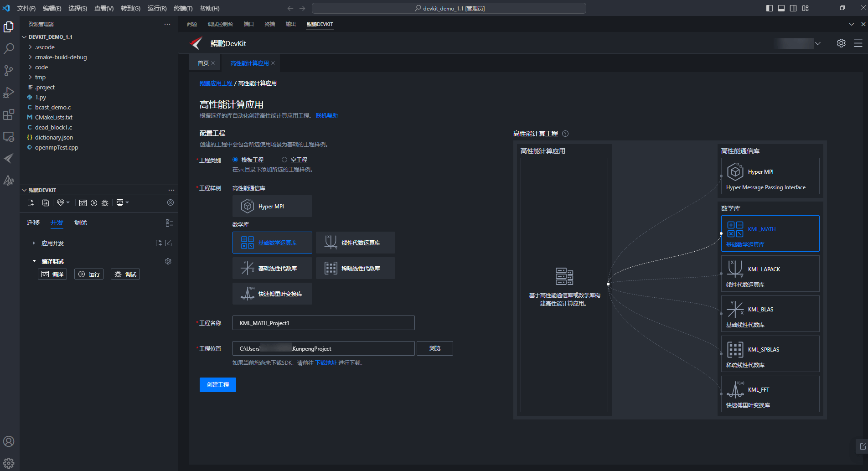This screenshot has width=868, height=471.
Task: Click the help icon beside 高性能计算工程
Action: [x=565, y=134]
